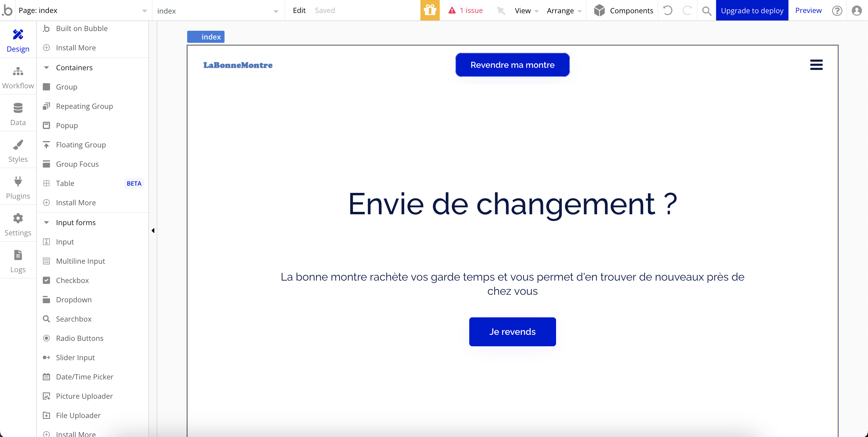The height and width of the screenshot is (437, 868).
Task: Click the search magnifier icon
Action: (706, 11)
